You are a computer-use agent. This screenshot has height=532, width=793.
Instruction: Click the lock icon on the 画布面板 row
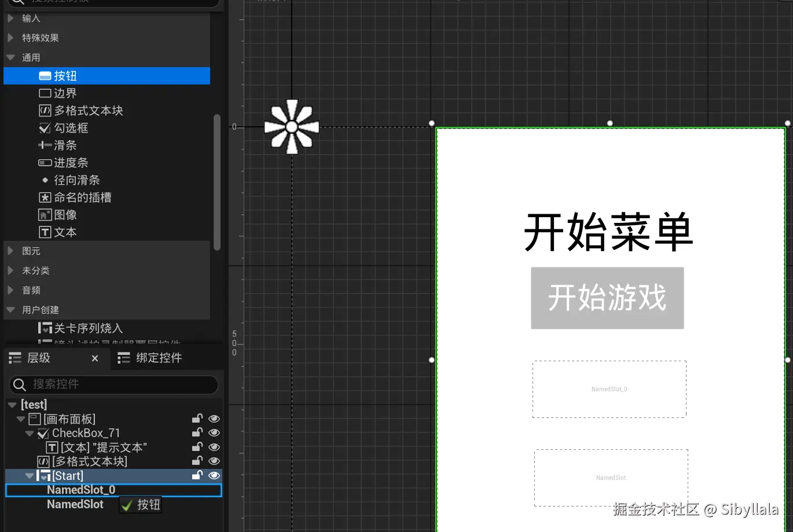pyautogui.click(x=197, y=419)
